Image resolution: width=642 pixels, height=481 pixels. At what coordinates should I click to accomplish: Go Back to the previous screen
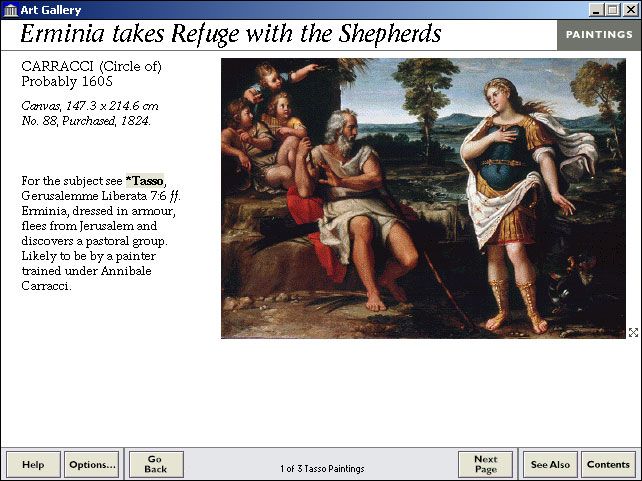tap(156, 465)
